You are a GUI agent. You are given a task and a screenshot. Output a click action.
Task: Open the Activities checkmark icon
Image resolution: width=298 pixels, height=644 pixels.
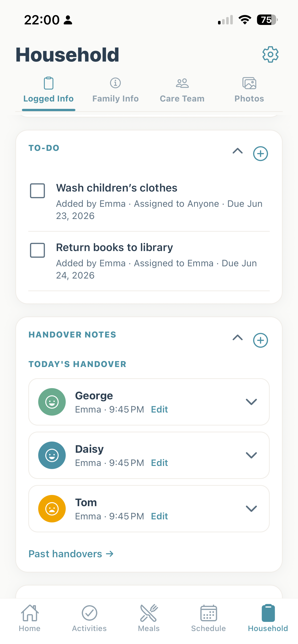[89, 613]
